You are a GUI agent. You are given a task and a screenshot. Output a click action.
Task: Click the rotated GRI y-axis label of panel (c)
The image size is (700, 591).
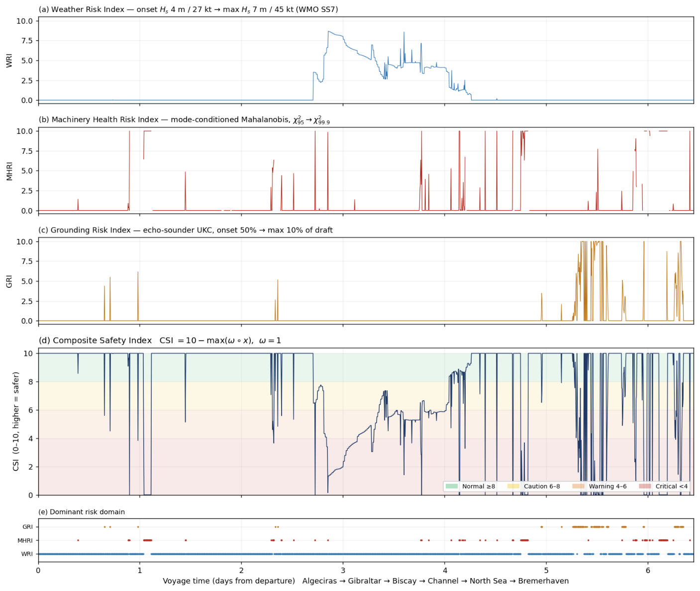click(9, 281)
